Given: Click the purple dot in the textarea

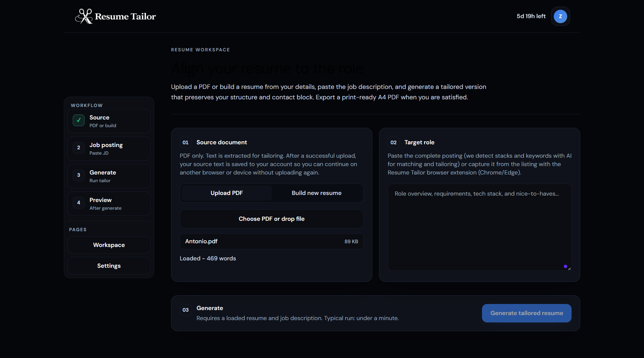Looking at the screenshot, I should click(x=566, y=266).
